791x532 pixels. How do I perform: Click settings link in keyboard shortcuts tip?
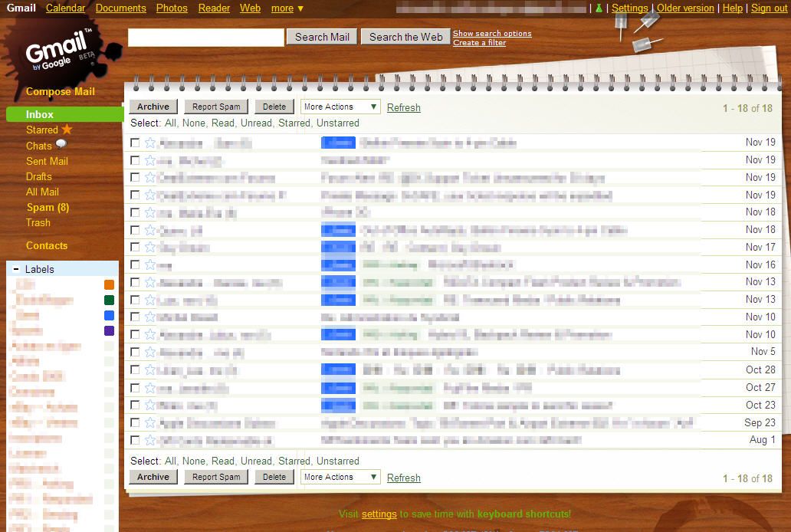tap(379, 514)
